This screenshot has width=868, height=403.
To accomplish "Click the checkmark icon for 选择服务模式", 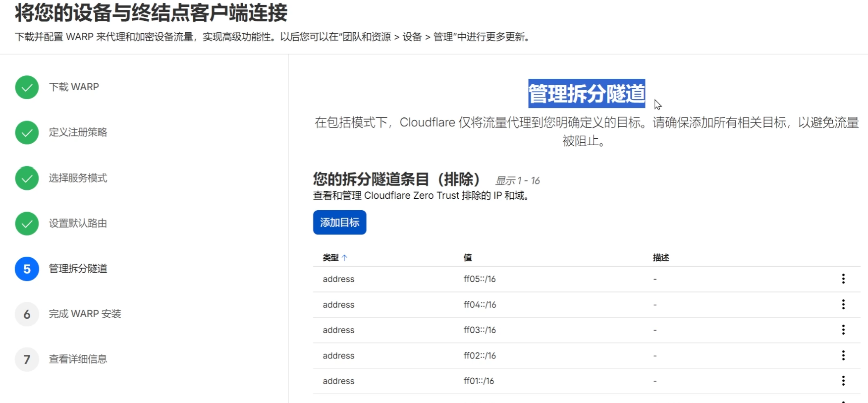I will [27, 178].
